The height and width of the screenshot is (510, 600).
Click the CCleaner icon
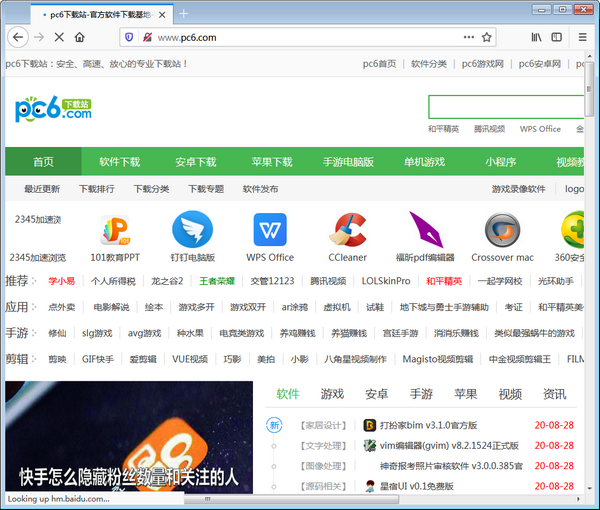(348, 230)
